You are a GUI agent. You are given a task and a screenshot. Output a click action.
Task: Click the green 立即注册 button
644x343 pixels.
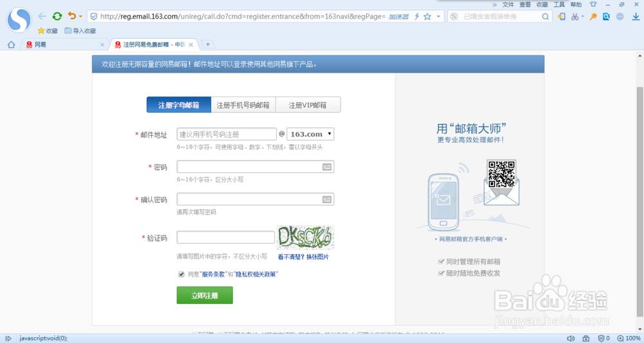[x=205, y=295]
